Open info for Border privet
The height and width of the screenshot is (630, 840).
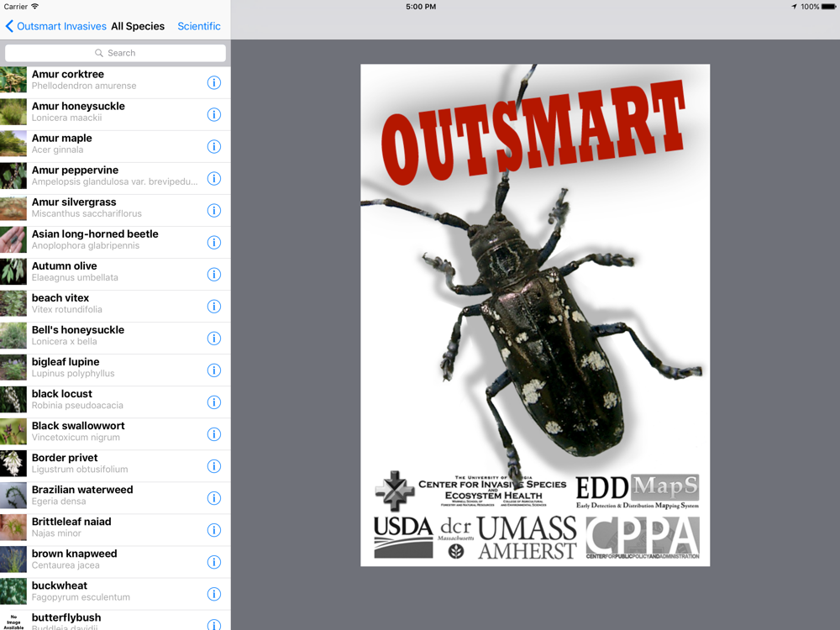(213, 466)
